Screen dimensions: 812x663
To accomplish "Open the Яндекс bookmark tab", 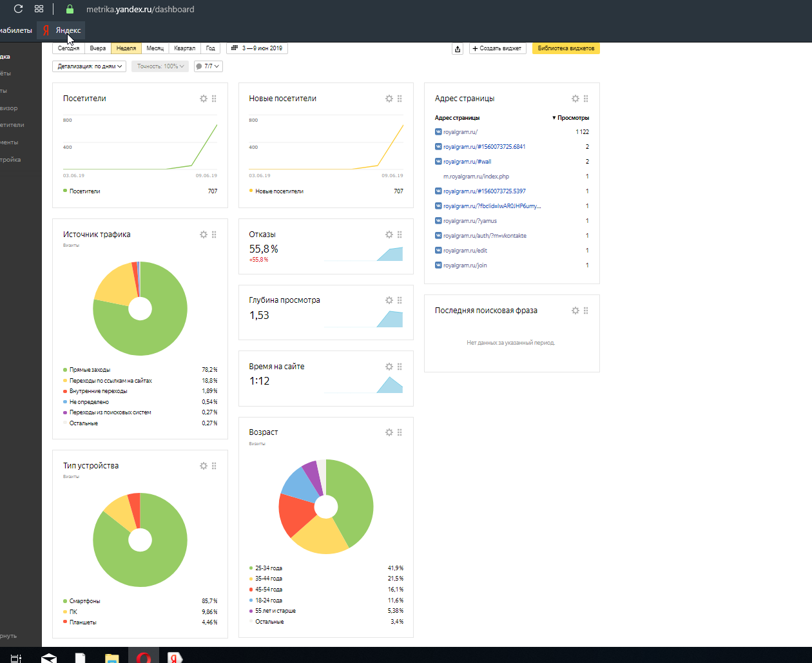I will (x=62, y=30).
